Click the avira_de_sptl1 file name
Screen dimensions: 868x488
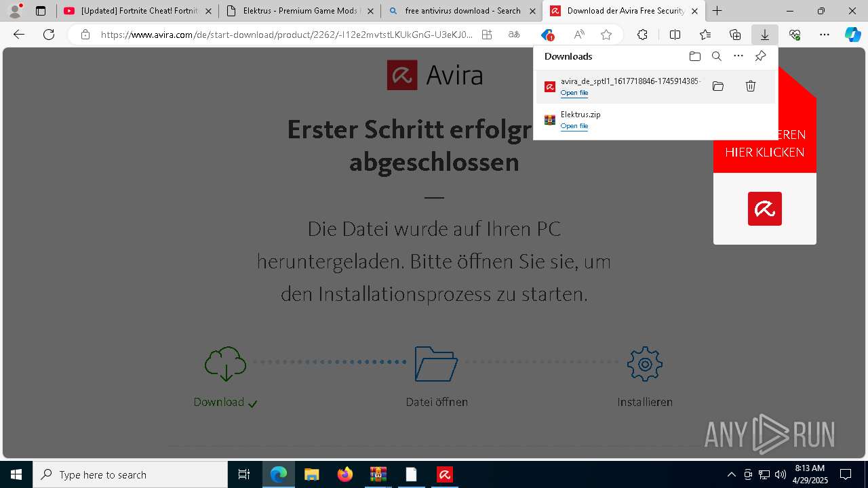(x=630, y=81)
